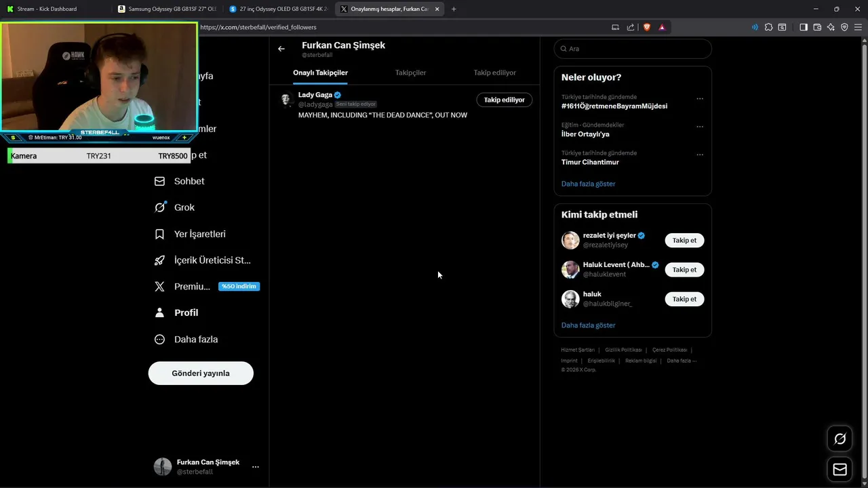
Task: Open the Premium X logo item
Action: point(182,286)
